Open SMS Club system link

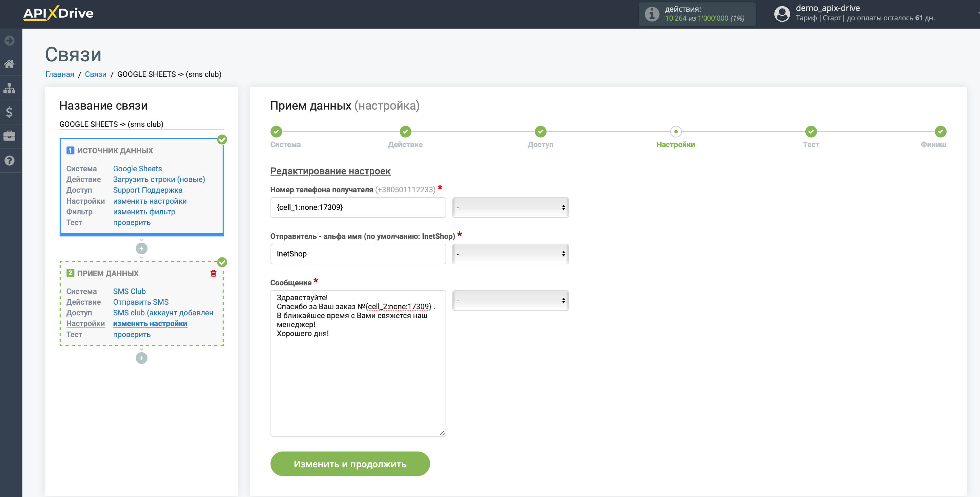pos(129,291)
